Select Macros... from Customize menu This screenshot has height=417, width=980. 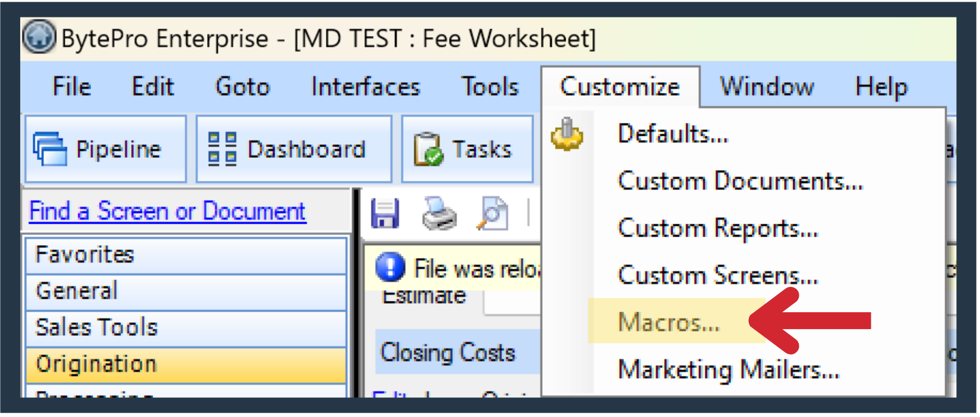pyautogui.click(x=669, y=322)
